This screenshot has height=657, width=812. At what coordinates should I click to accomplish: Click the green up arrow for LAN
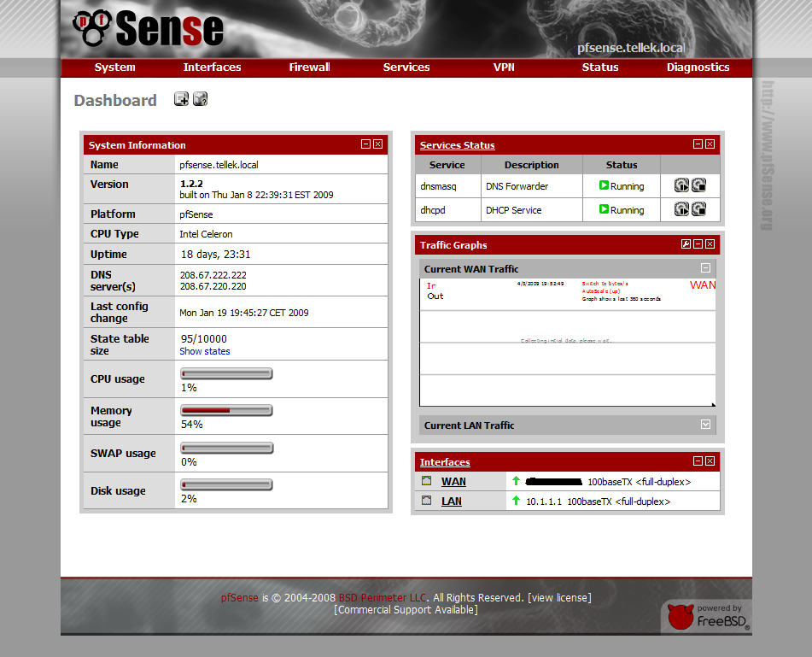516,501
